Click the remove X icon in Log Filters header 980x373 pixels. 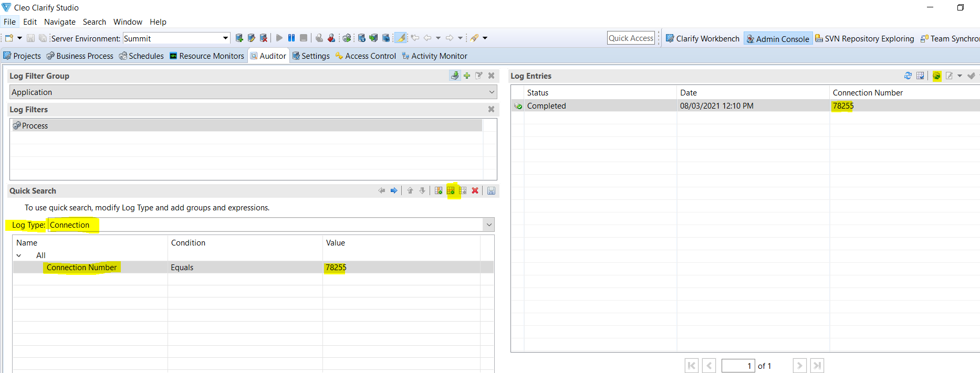(492, 109)
